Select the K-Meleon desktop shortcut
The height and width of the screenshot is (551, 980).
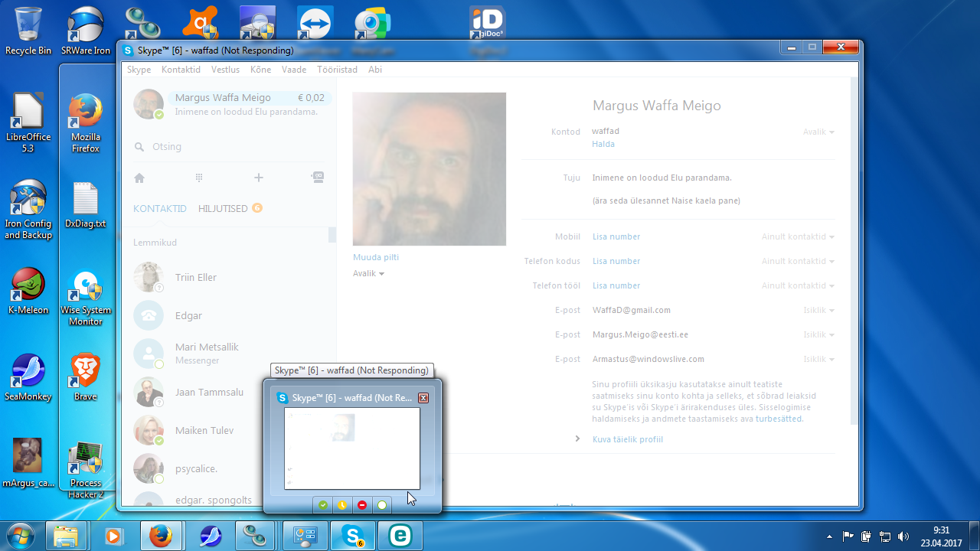28,292
